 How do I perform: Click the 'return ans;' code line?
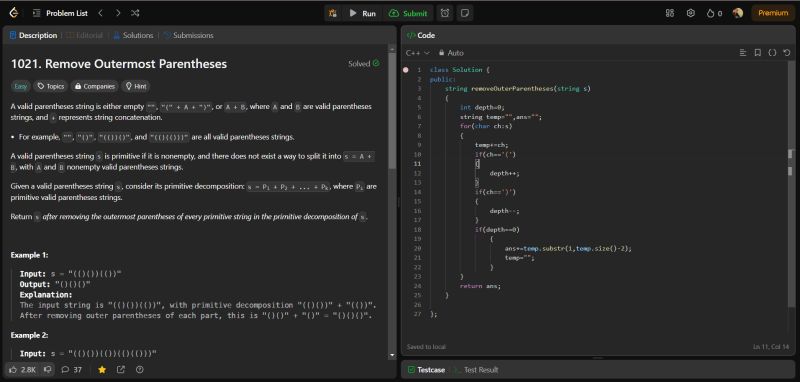[x=480, y=286]
